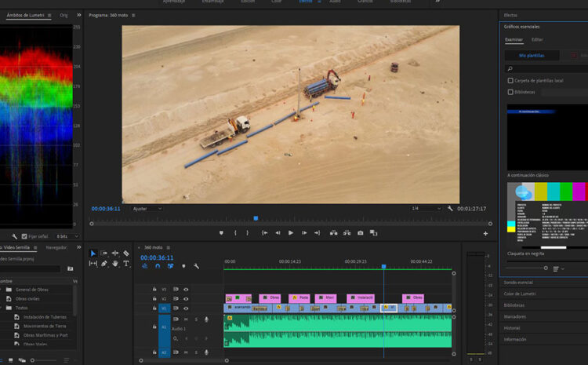Image resolution: width=588 pixels, height=365 pixels.
Task: Click the essential graphics search field
Action: [547, 69]
